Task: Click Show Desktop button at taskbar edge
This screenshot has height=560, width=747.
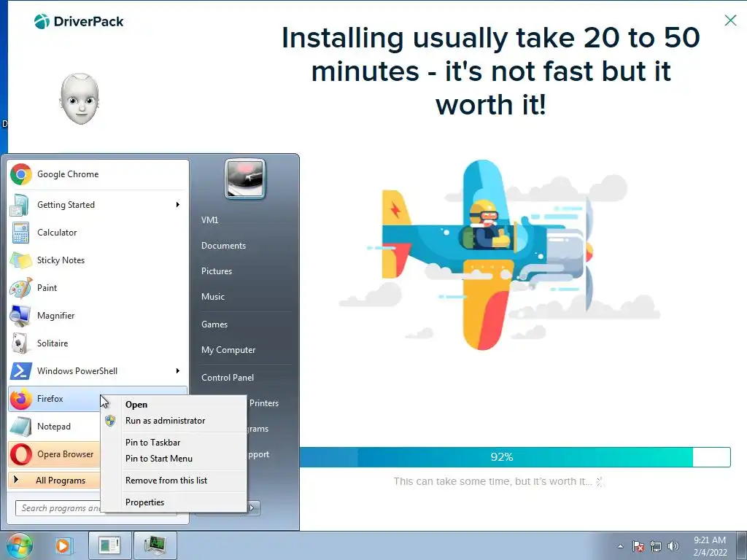Action: point(743,545)
